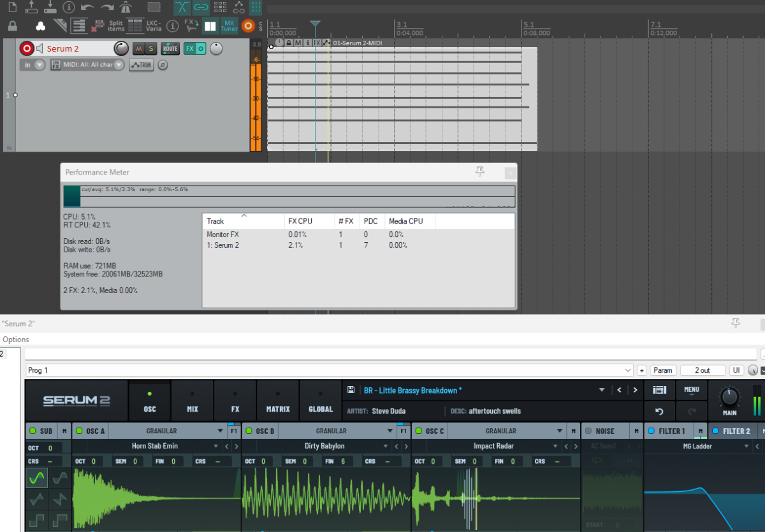Click the white three-circles icon
The image size is (765, 532).
[x=40, y=26]
